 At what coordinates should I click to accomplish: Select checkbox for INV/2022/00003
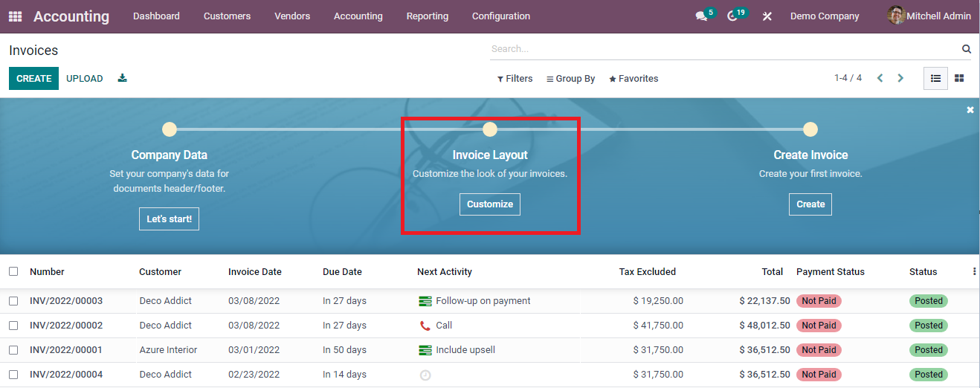pos(13,301)
